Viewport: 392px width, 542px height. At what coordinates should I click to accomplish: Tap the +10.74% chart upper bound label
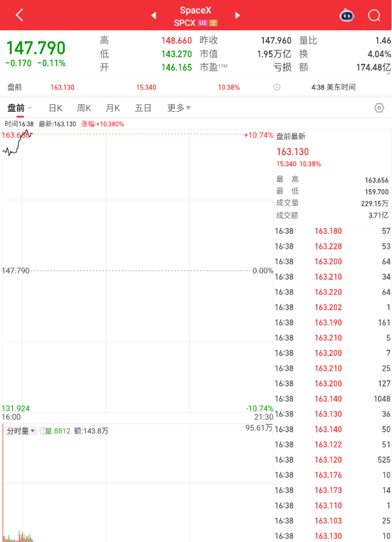click(x=258, y=135)
